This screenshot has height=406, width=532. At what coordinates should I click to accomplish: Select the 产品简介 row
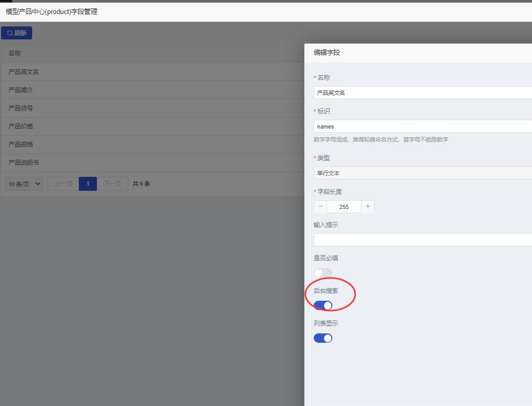click(152, 90)
